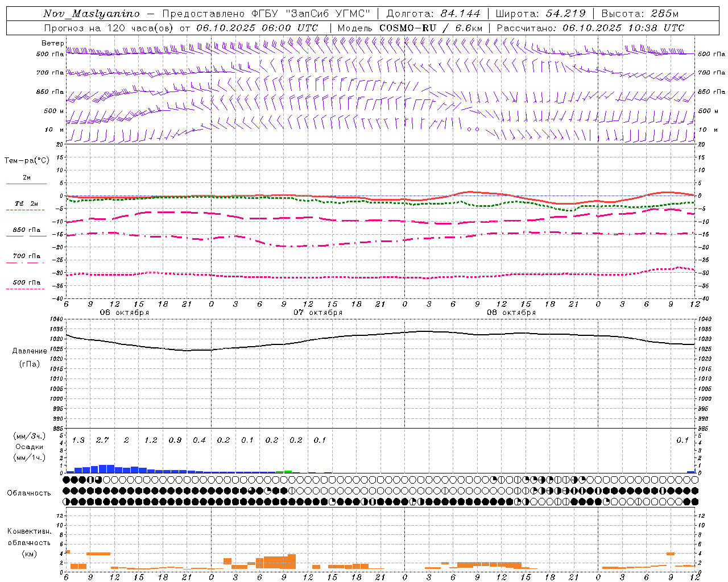Click the Тем-ра(°C) axis label
The height and width of the screenshot is (582, 728).
(27, 161)
